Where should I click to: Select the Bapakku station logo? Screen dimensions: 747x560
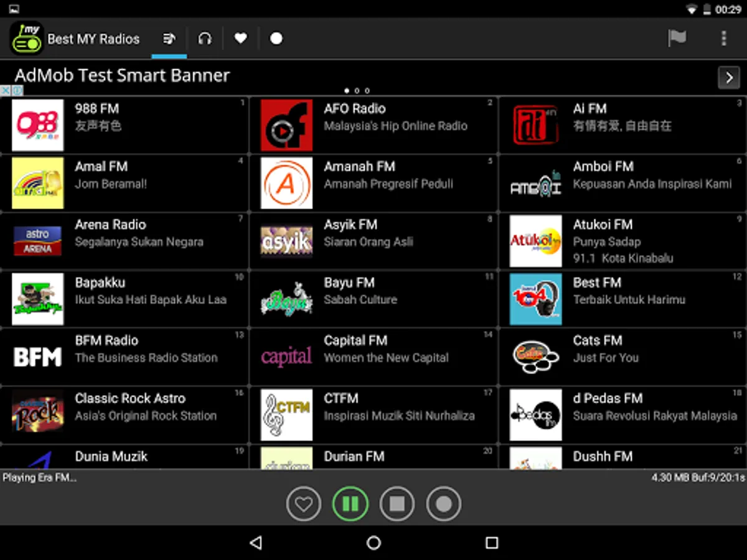click(x=37, y=299)
